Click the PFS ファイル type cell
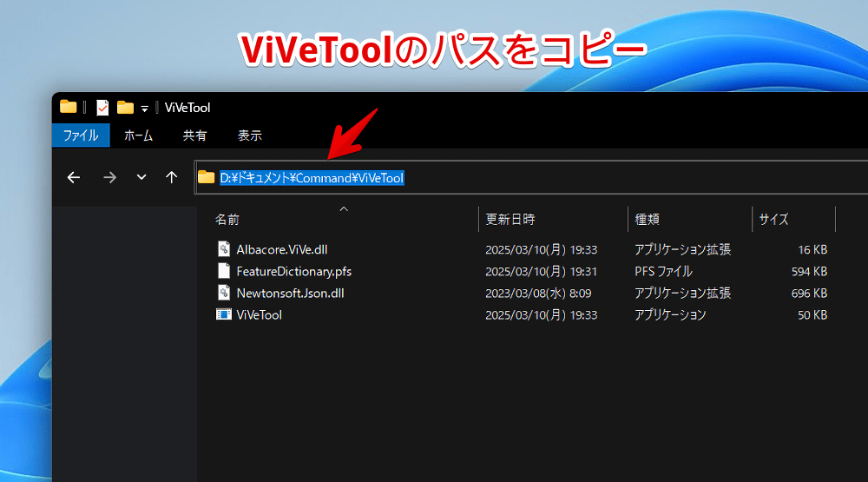 click(x=663, y=272)
